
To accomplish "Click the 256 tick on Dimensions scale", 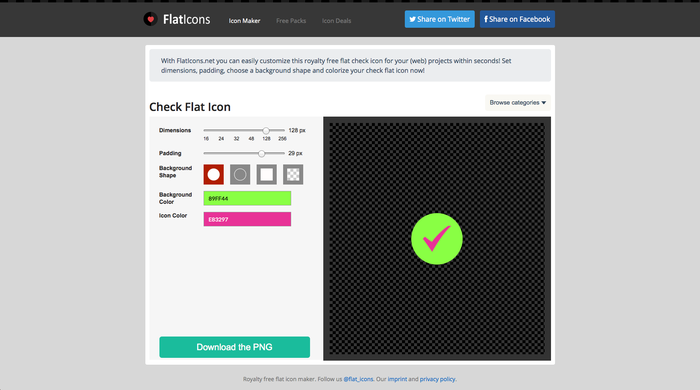I will click(282, 139).
